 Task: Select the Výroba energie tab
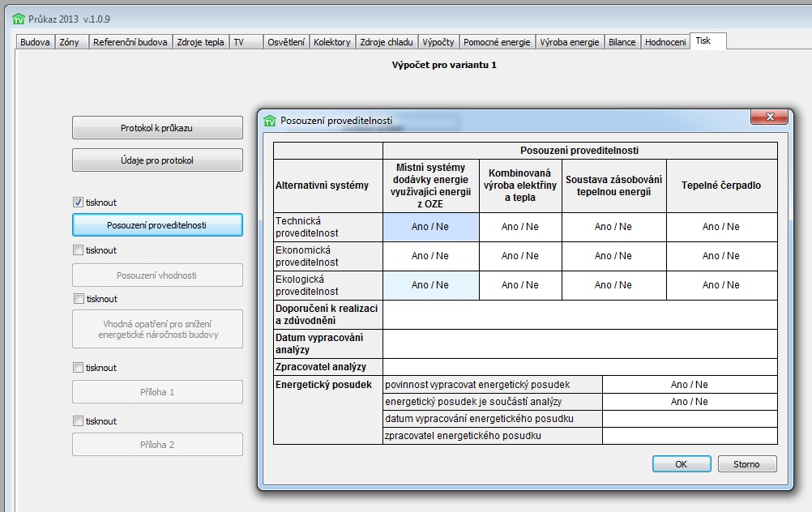tap(570, 42)
